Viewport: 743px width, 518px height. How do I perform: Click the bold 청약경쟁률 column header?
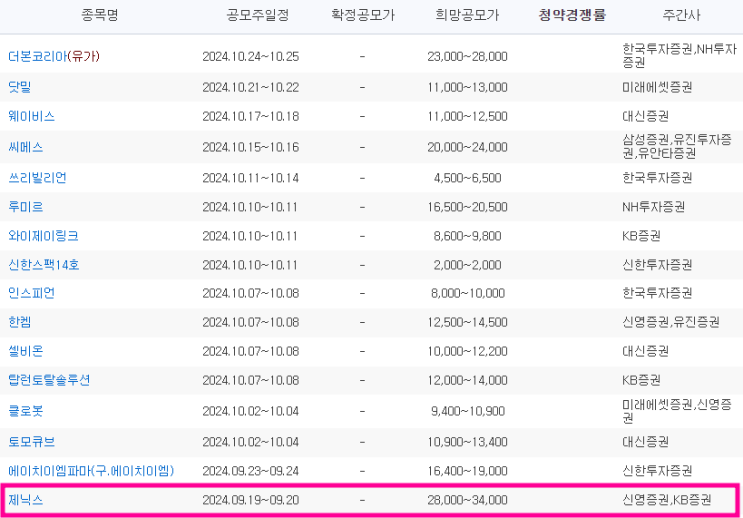point(572,15)
